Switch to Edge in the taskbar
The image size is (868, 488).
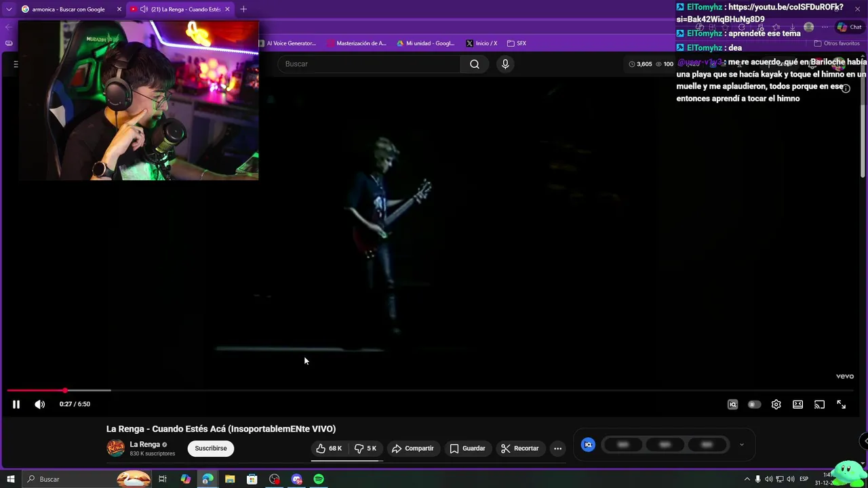[x=208, y=479]
